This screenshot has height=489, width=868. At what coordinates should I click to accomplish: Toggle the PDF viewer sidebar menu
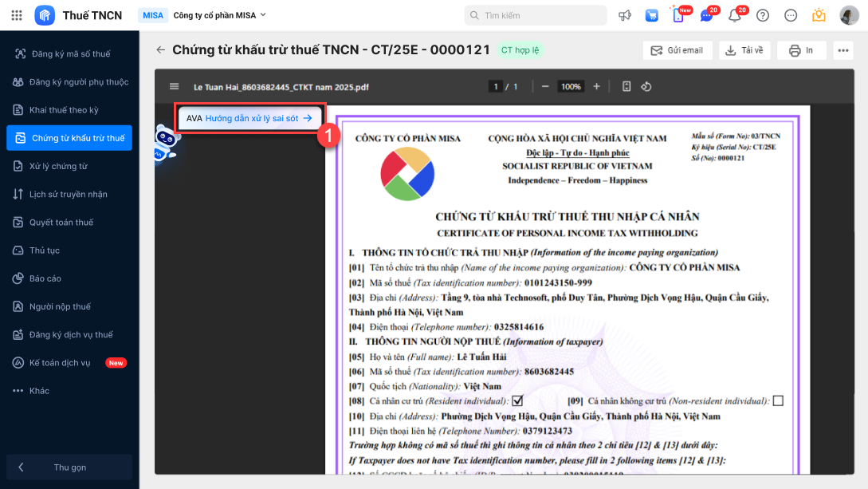175,86
